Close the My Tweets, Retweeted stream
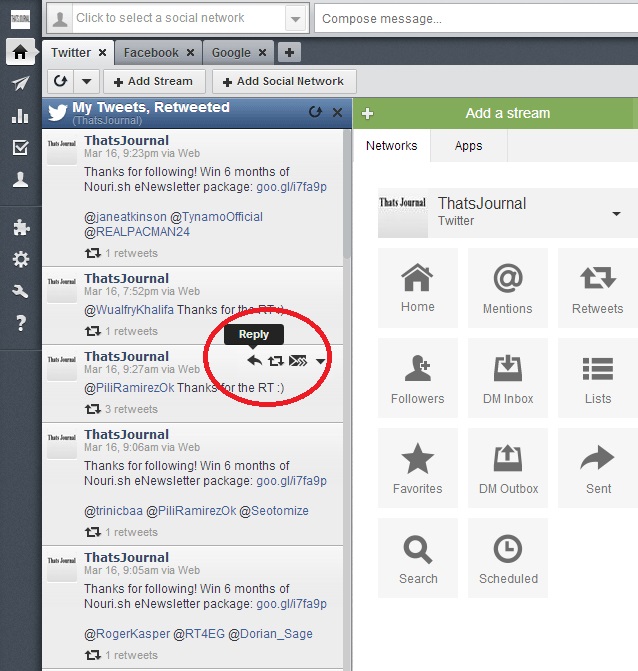 337,113
